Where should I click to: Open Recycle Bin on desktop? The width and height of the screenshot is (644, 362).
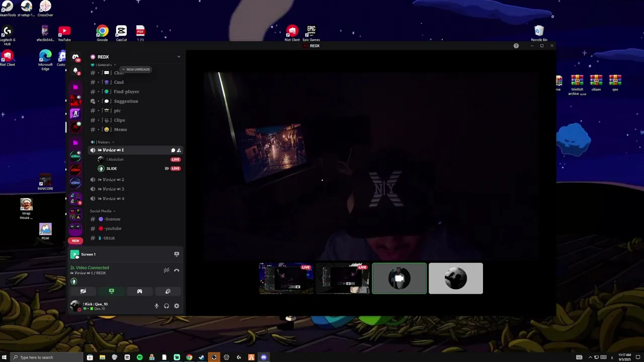click(539, 34)
